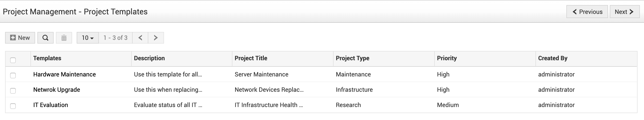This screenshot has width=644, height=120.
Task: Go to previous page of template list
Action: 140,38
